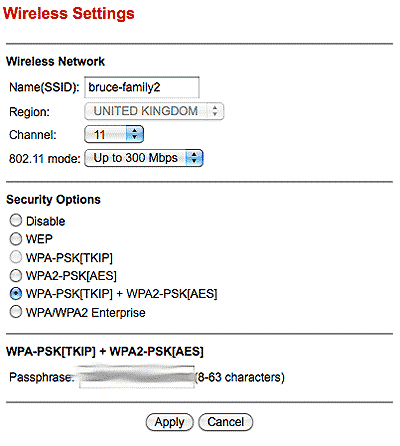Click the WPA/WPA2 Enterprise label text
Viewport: 400px width, 446px height.
tap(86, 313)
